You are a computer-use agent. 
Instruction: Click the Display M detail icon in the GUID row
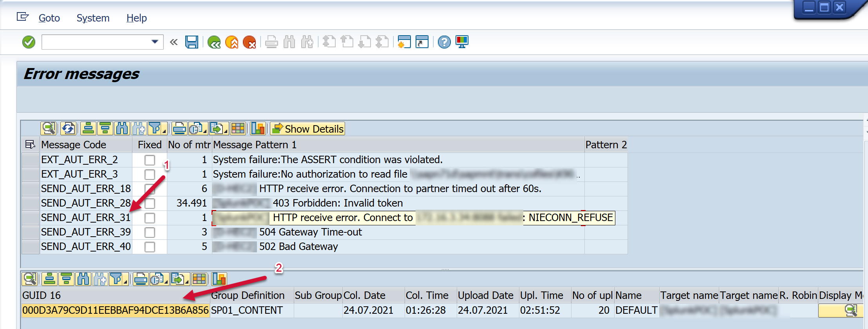coord(851,311)
